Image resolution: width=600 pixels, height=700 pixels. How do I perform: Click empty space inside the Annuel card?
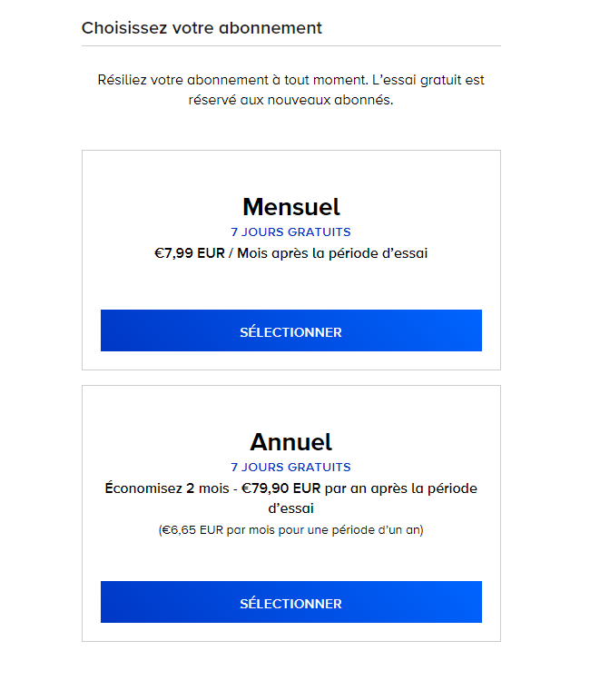tap(291, 560)
